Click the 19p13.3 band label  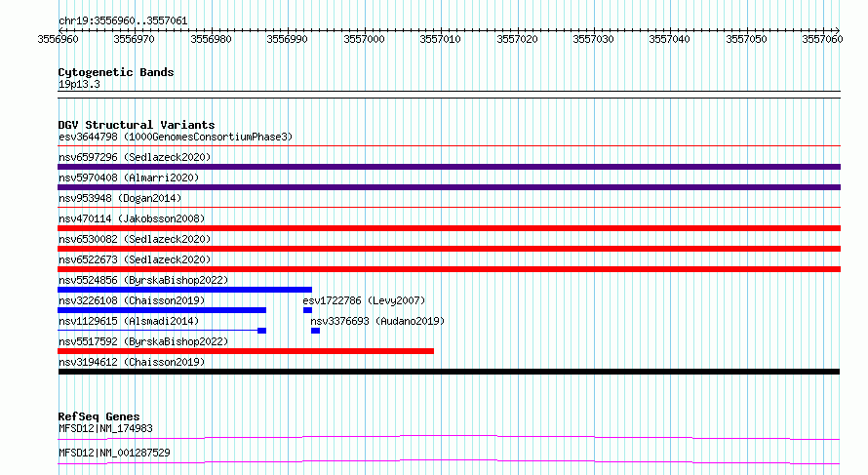[79, 84]
